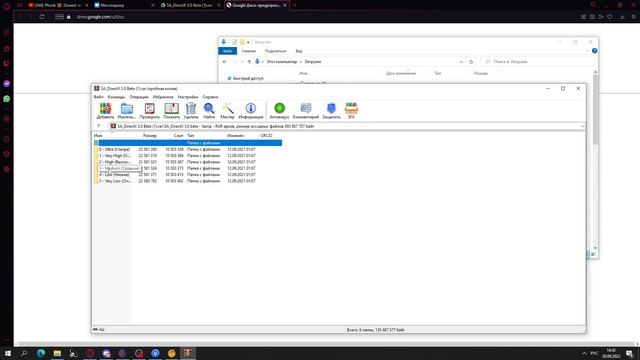Sort by the CRC32 column header

tap(267, 136)
